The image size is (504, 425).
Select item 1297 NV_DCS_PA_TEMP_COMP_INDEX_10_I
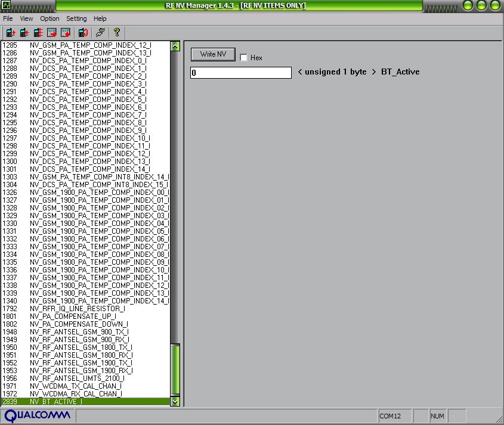(85, 138)
